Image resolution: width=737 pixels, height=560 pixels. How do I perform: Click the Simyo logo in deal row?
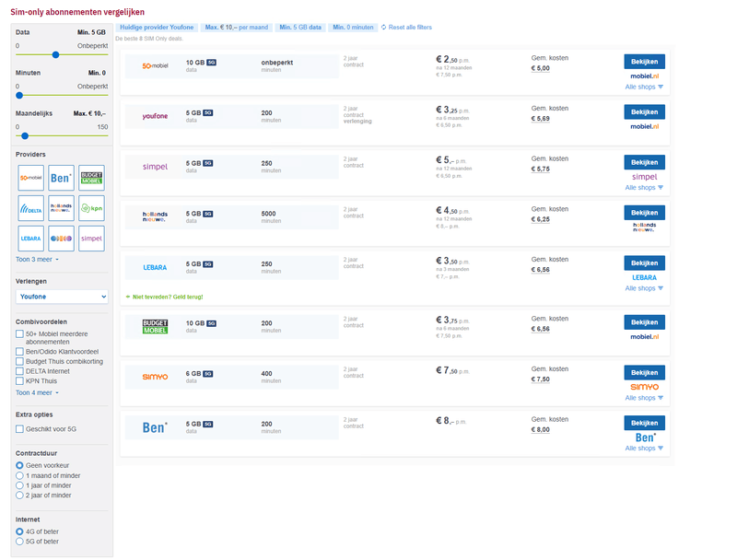tap(155, 377)
